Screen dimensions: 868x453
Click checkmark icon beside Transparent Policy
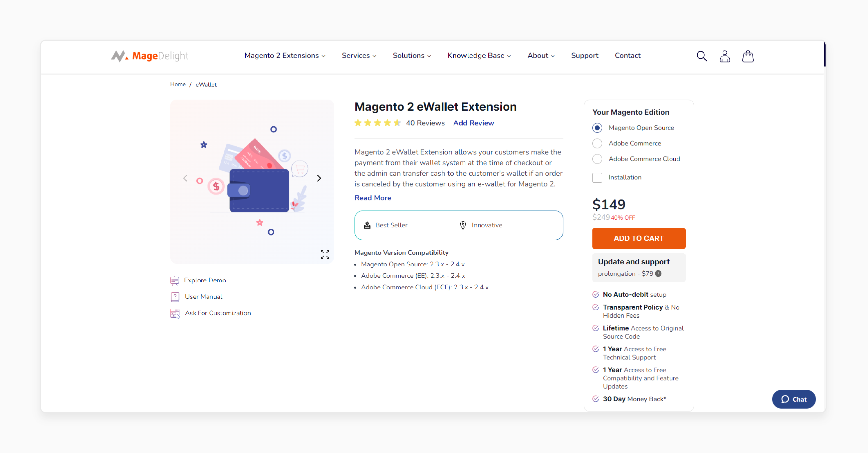pyautogui.click(x=595, y=307)
